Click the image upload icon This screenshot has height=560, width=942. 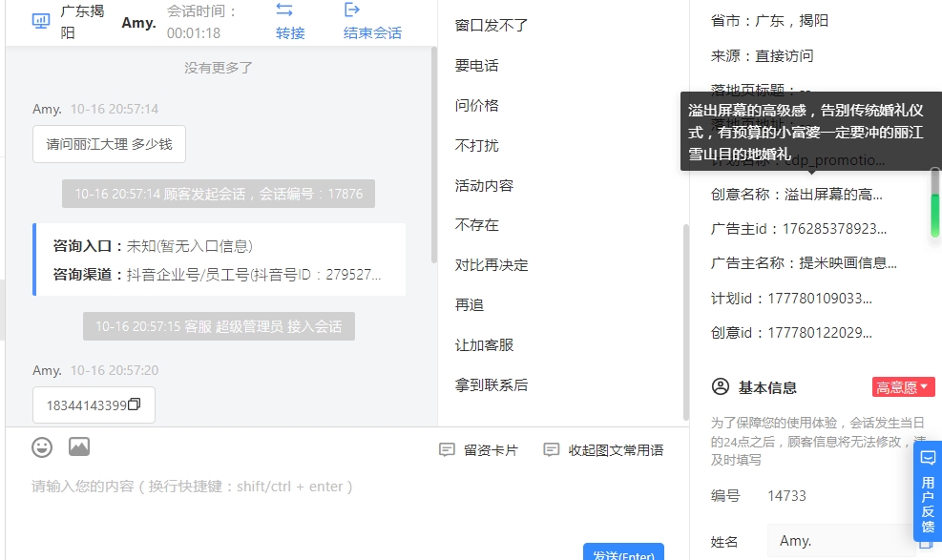pos(79,446)
